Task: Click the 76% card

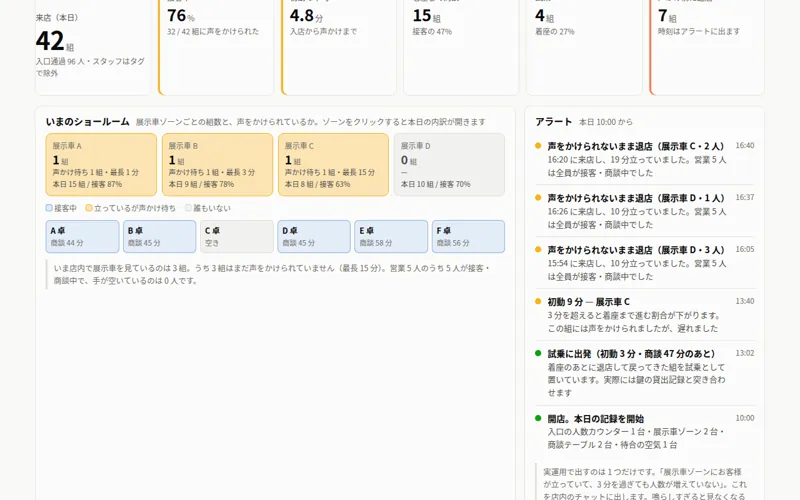Action: 216,46
